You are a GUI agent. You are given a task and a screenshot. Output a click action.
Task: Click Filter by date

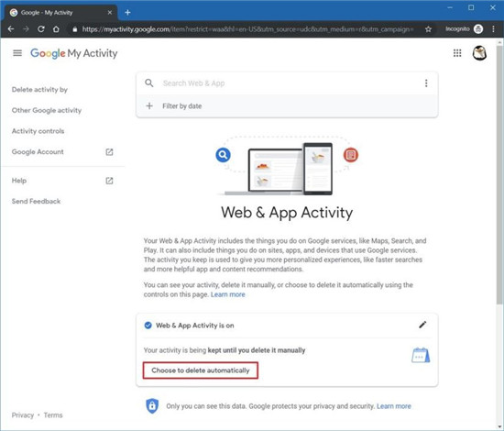tap(182, 105)
